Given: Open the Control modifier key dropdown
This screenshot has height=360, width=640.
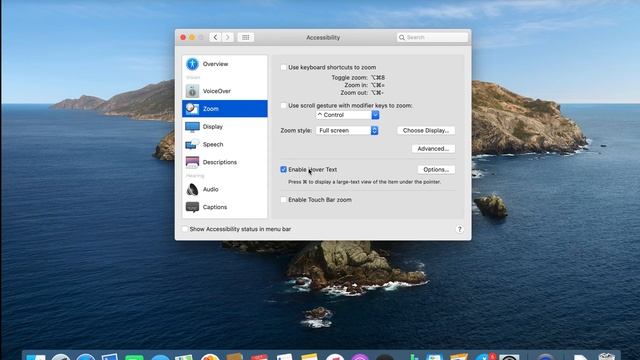Looking at the screenshot, I should [x=348, y=115].
